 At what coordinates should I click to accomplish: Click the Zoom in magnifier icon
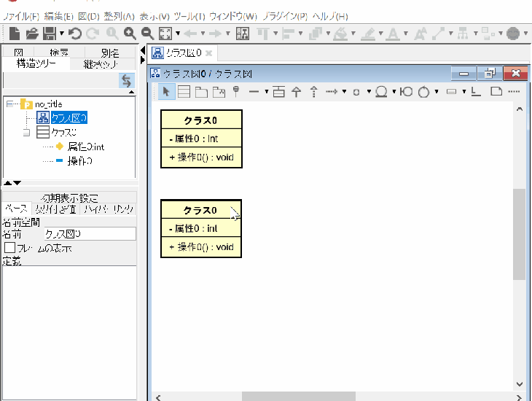tap(130, 34)
